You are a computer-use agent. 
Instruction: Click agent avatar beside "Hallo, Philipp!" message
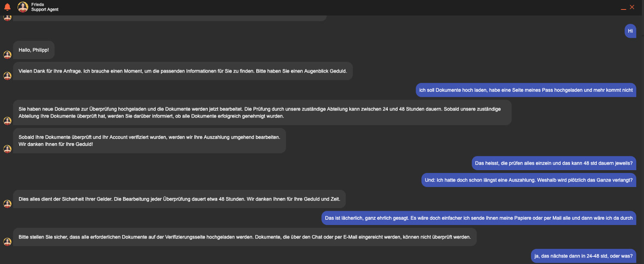[x=7, y=55]
